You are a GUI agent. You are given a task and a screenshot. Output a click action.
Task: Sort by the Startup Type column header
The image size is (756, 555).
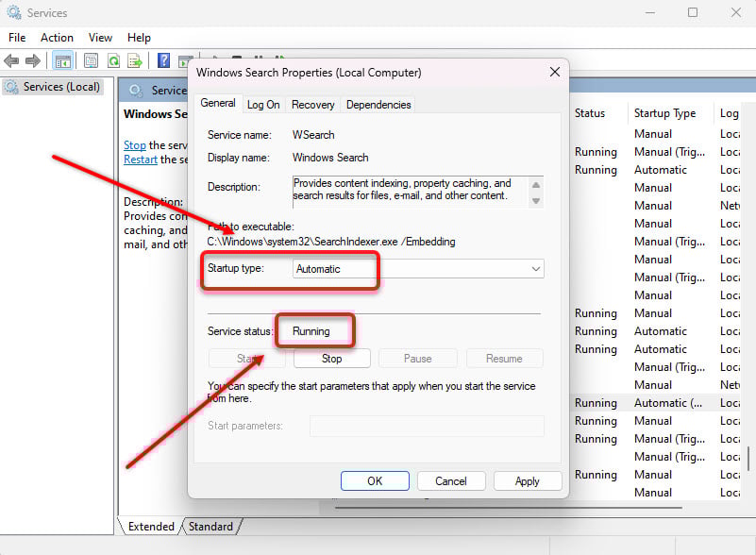[664, 113]
